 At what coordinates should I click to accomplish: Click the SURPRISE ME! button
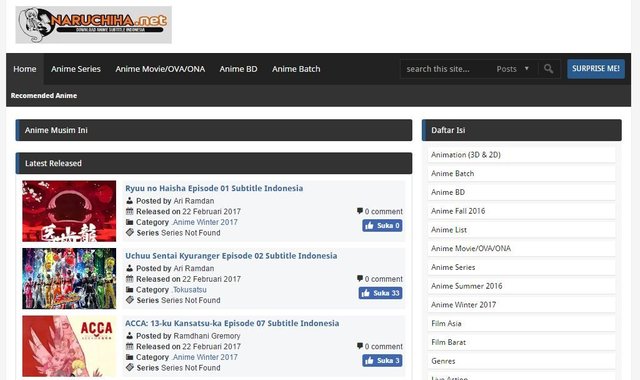[596, 69]
